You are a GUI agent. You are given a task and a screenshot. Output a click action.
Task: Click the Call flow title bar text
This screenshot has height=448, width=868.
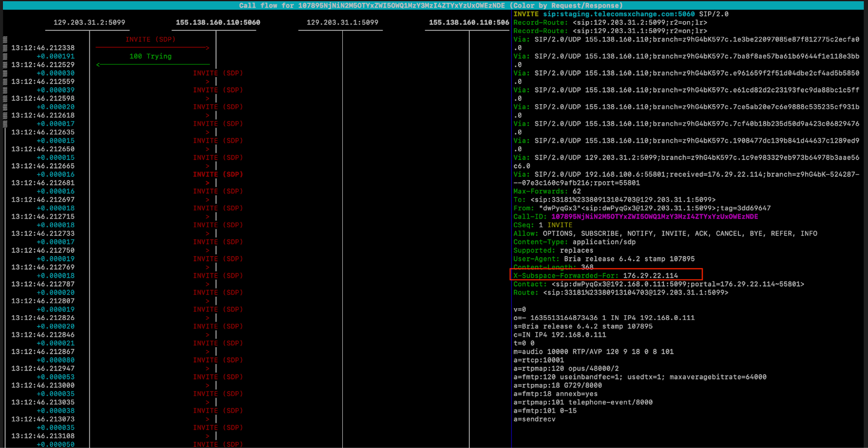(x=431, y=5)
